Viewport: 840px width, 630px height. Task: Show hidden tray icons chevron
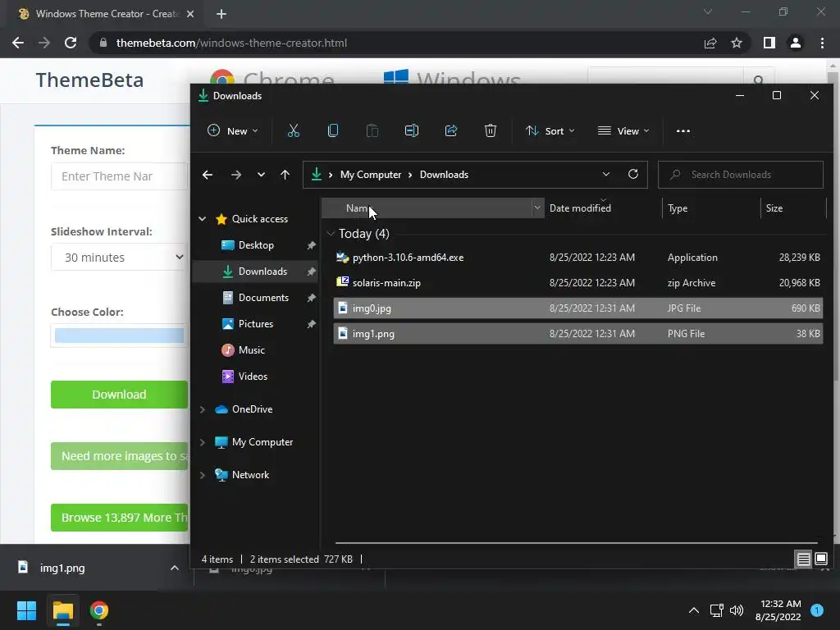coord(694,610)
